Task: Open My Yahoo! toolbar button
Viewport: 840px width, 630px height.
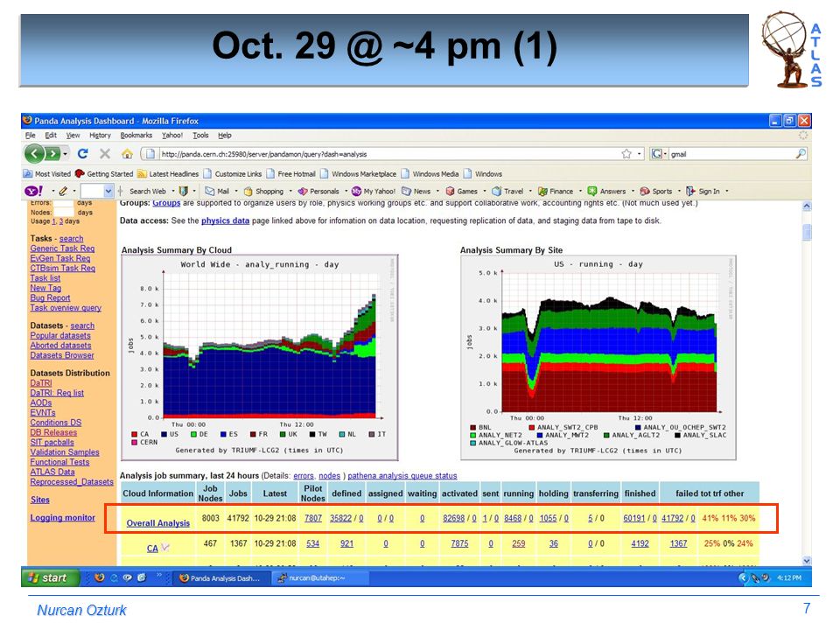Action: click(x=374, y=192)
